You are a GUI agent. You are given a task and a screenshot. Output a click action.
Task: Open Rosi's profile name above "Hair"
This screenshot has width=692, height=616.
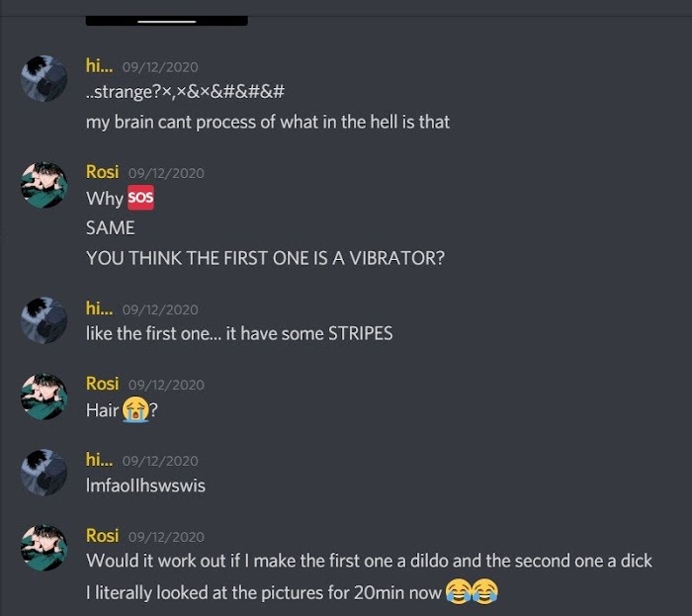coord(102,384)
